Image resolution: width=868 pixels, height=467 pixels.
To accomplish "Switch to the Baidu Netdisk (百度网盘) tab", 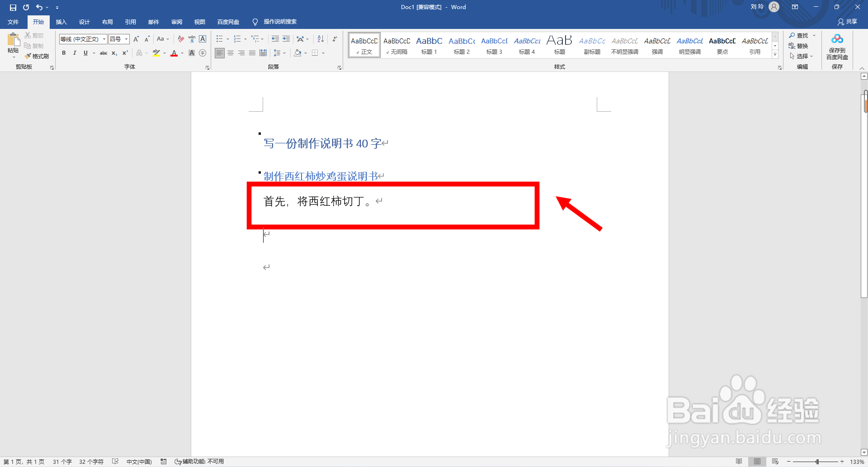I will coord(228,22).
